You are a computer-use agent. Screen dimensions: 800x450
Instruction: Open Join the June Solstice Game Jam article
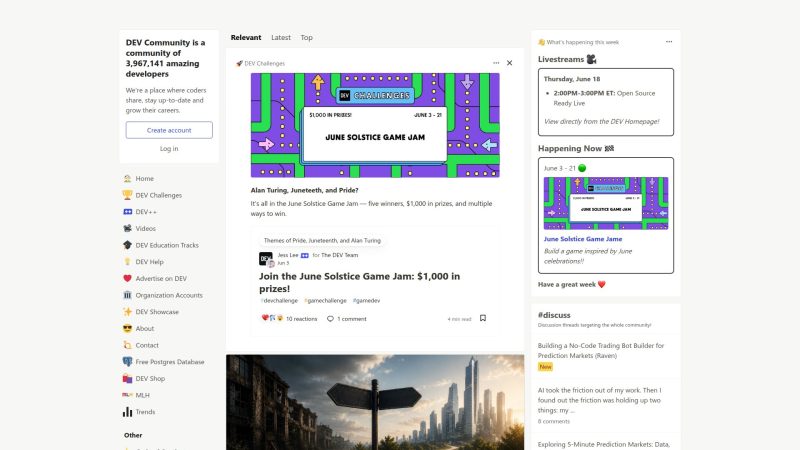click(x=359, y=282)
